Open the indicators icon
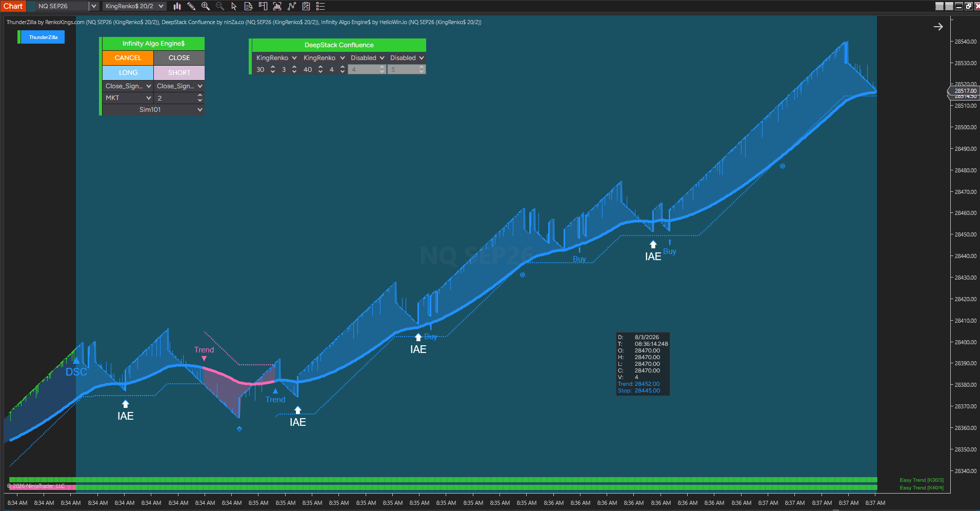This screenshot has width=980, height=511. (x=277, y=6)
